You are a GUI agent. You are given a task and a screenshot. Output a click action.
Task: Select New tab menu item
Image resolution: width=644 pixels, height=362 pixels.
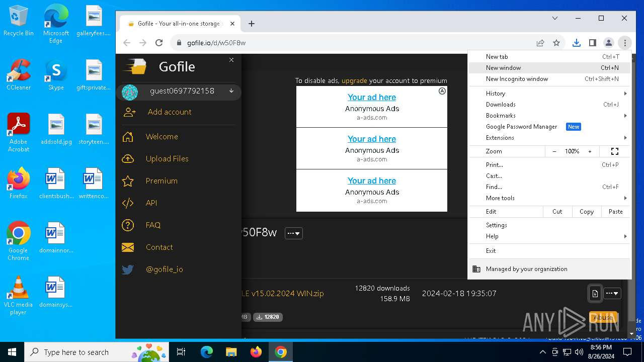tap(550, 57)
